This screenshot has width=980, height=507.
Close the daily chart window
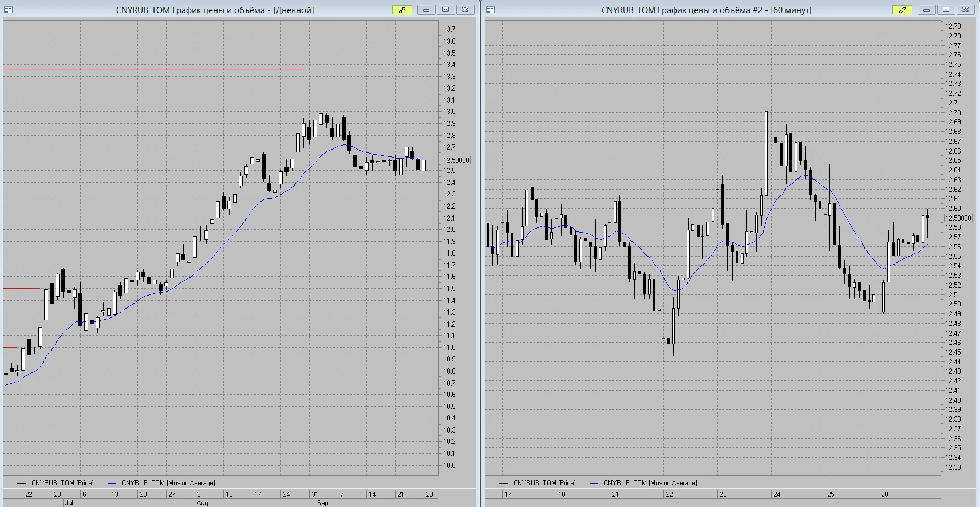pyautogui.click(x=465, y=10)
